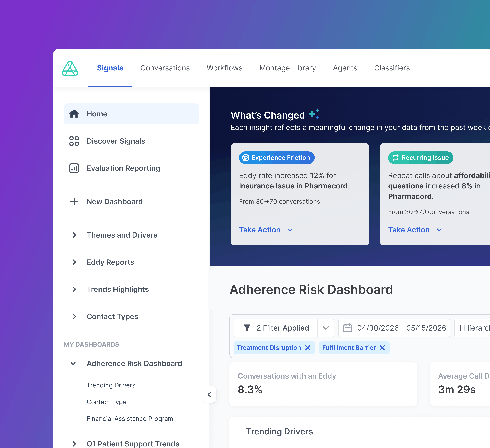Click the Experience Friction spiral icon
The image size is (490, 448).
pos(246,158)
